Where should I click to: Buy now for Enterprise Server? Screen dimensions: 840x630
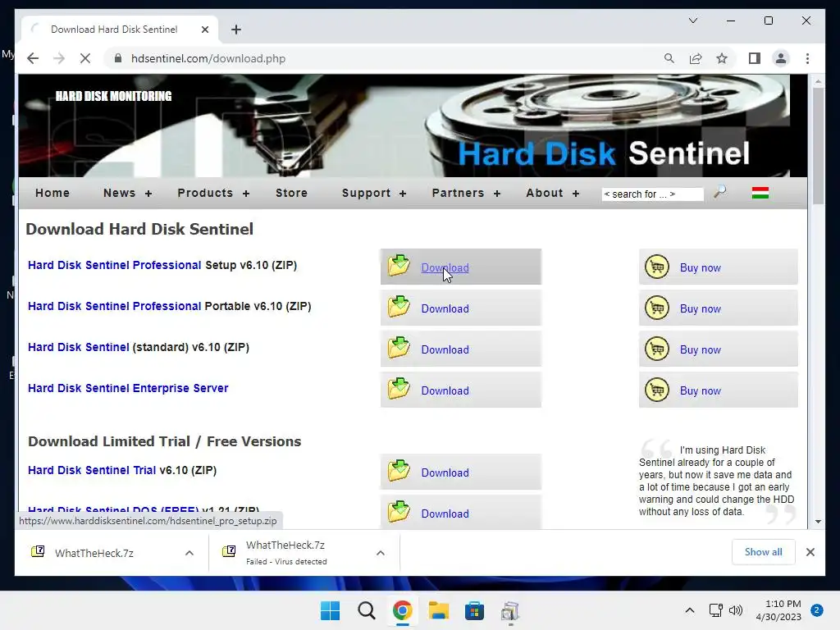(x=701, y=390)
